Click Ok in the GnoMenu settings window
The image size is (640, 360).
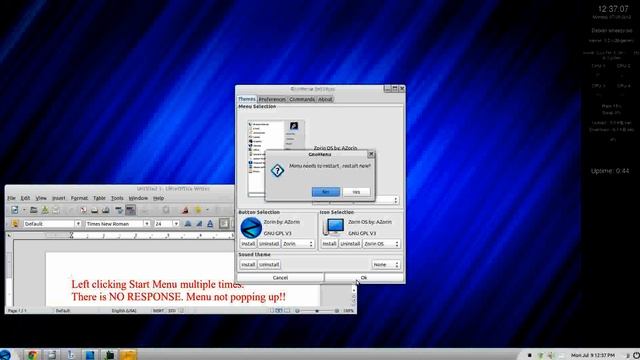[x=364, y=278]
